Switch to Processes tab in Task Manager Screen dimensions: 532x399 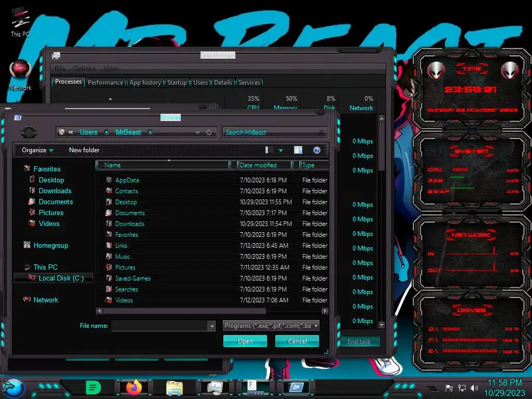click(x=68, y=82)
